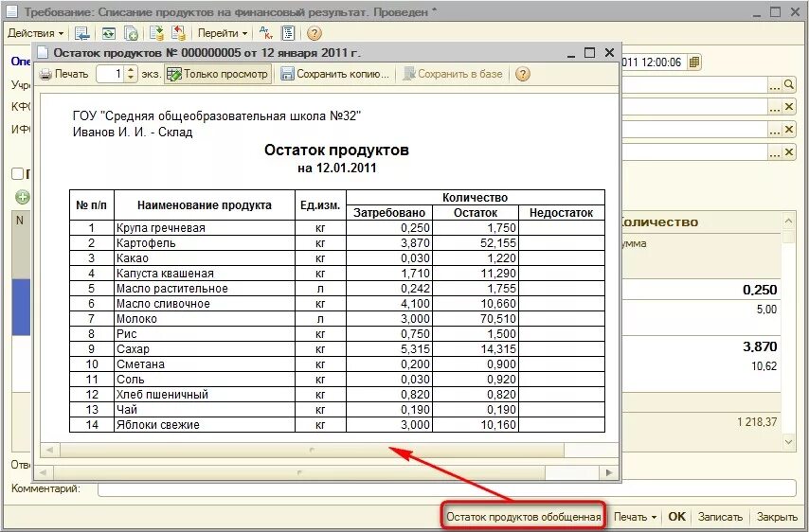Screen dimensions: 809x532
Task: Click the date-time field showing 12:00:06
Action: (655, 62)
